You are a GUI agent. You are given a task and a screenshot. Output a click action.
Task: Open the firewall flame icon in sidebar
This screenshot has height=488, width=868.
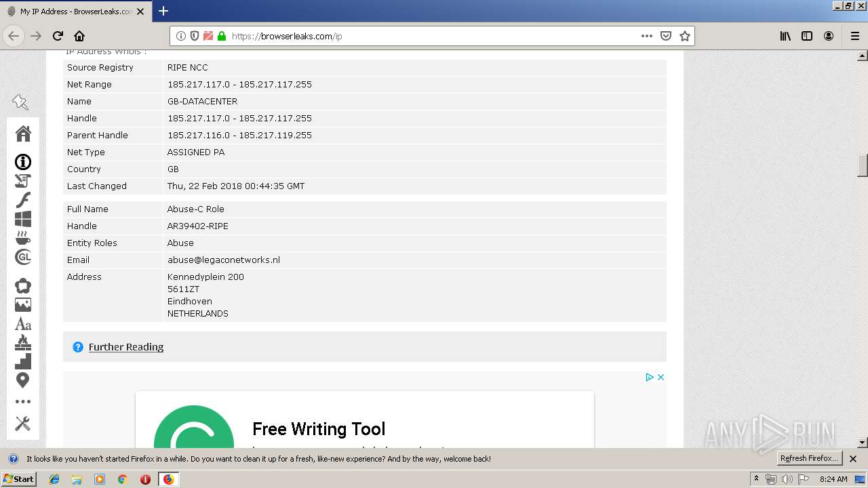tap(23, 342)
